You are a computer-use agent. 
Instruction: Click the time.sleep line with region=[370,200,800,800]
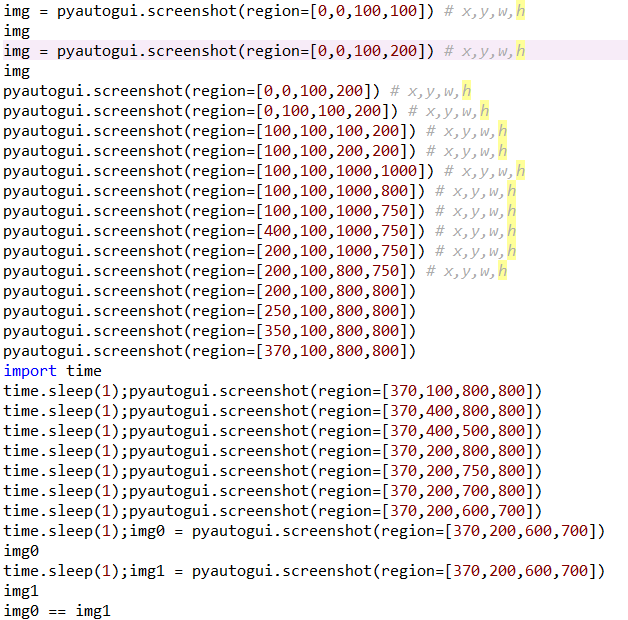click(273, 451)
